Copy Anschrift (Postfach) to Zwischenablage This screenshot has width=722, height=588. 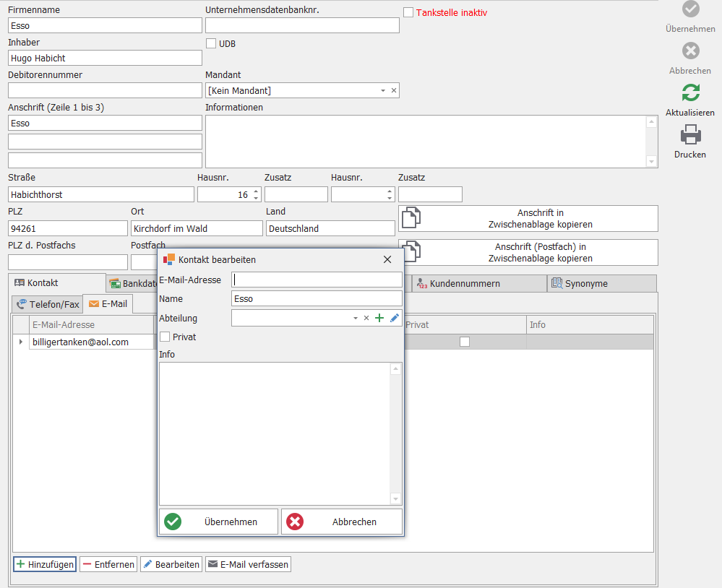tap(528, 252)
